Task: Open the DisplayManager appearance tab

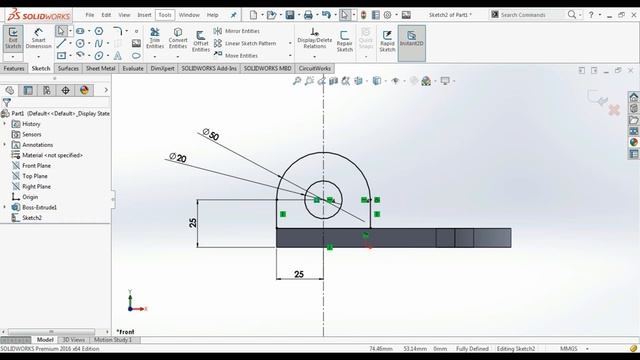Action: pyautogui.click(x=84, y=90)
